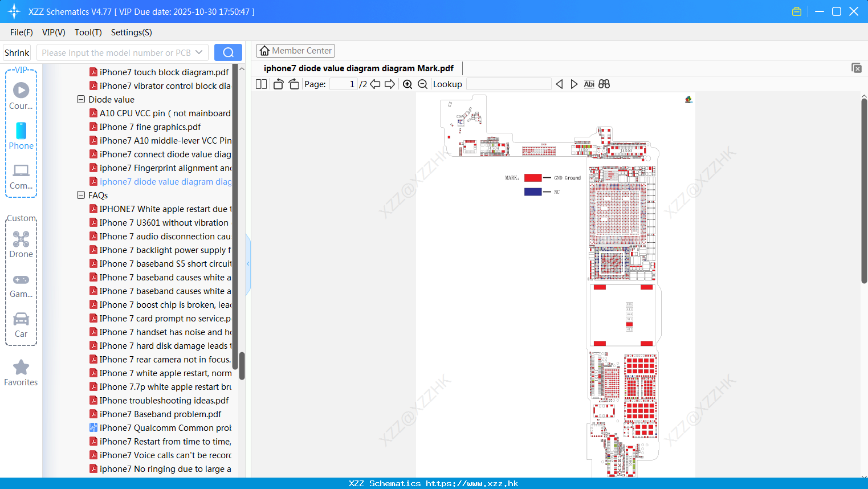
Task: Click the Shrink button
Action: (x=17, y=52)
